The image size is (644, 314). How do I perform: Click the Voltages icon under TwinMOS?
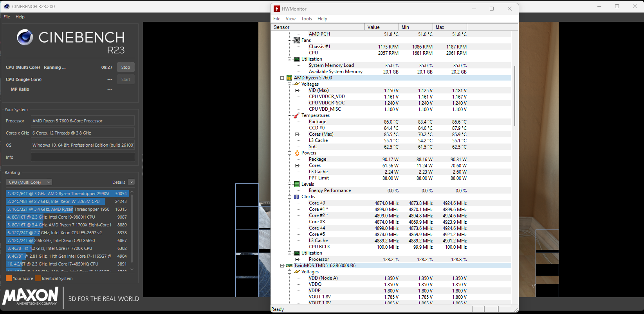pyautogui.click(x=297, y=272)
